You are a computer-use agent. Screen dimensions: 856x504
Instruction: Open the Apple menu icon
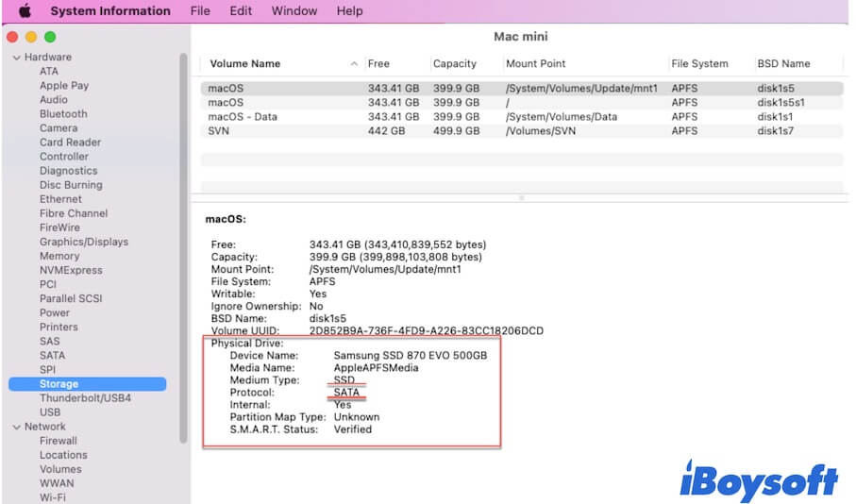[x=25, y=11]
